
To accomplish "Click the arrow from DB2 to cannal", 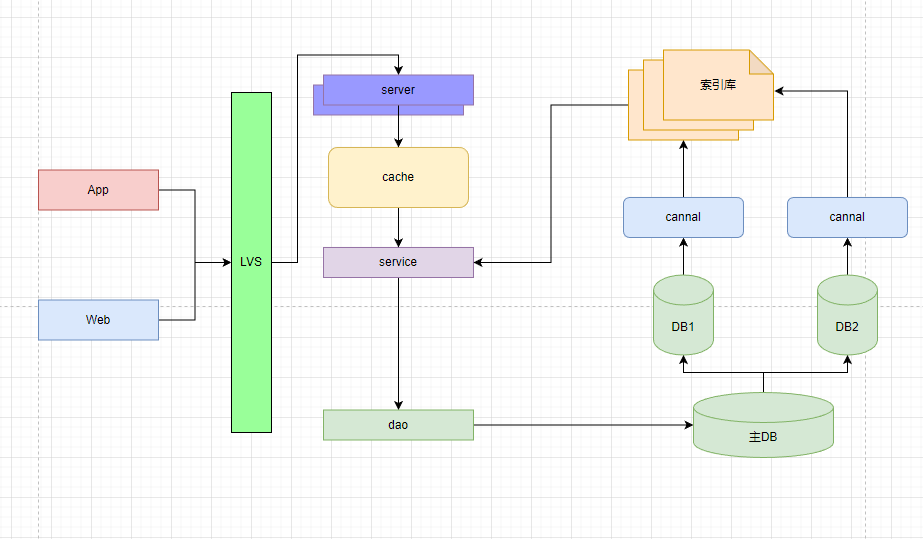I will coord(847,257).
